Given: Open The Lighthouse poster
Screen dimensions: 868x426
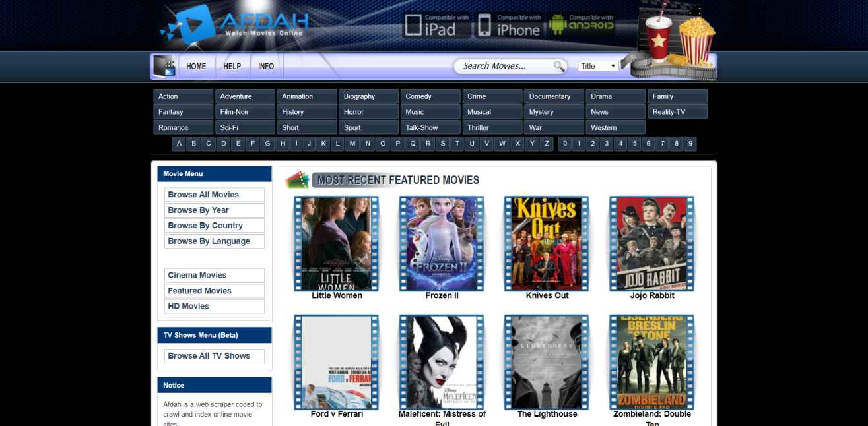Looking at the screenshot, I should coord(547,362).
